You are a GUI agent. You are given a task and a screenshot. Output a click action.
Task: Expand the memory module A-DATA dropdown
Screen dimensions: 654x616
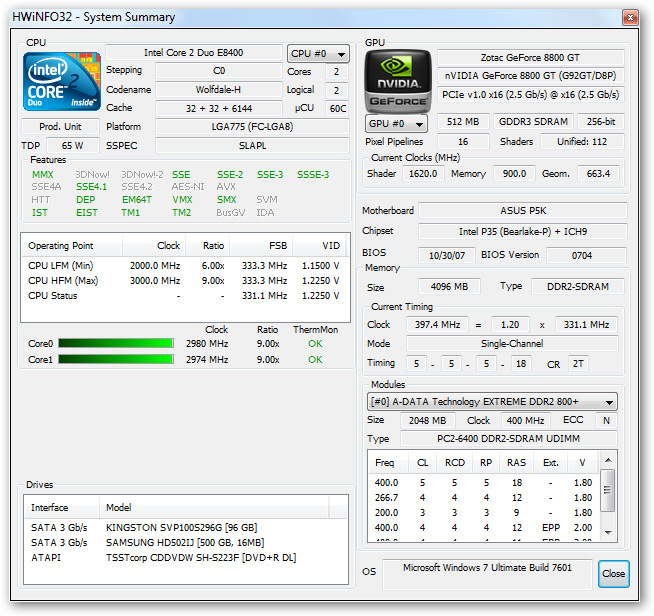492,402
